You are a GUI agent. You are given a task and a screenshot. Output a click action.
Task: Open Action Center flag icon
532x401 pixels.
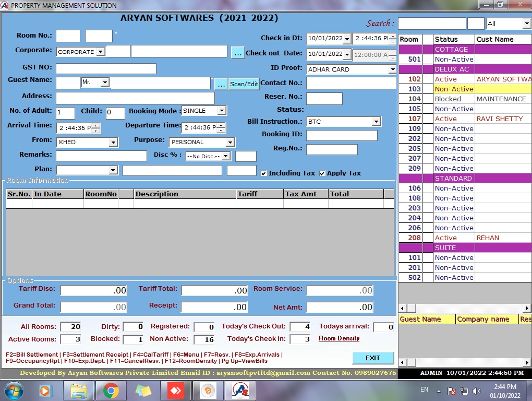(x=451, y=391)
